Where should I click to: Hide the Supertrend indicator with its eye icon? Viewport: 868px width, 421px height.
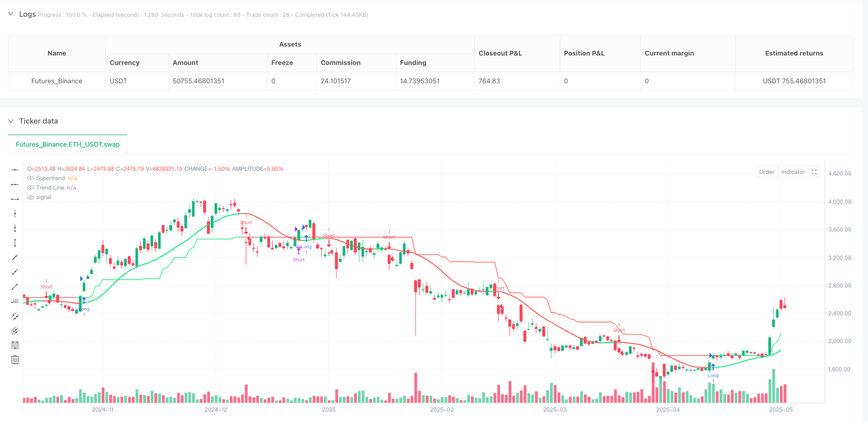coord(31,179)
